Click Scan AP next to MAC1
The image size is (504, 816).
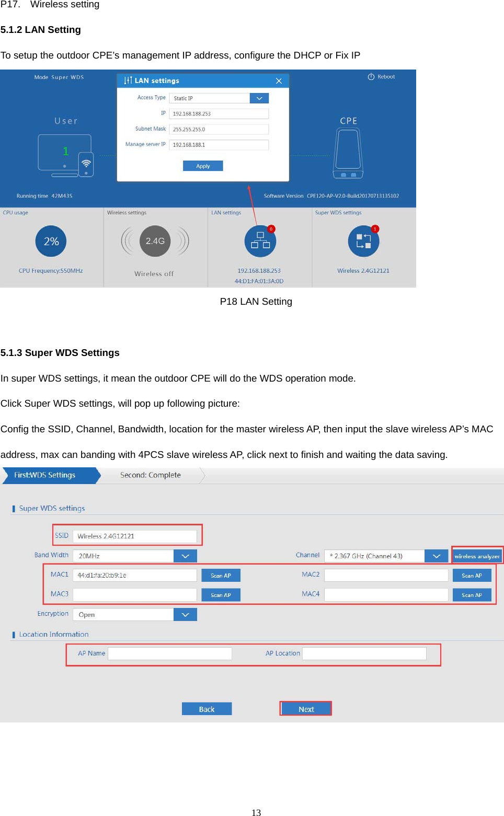pos(220,575)
